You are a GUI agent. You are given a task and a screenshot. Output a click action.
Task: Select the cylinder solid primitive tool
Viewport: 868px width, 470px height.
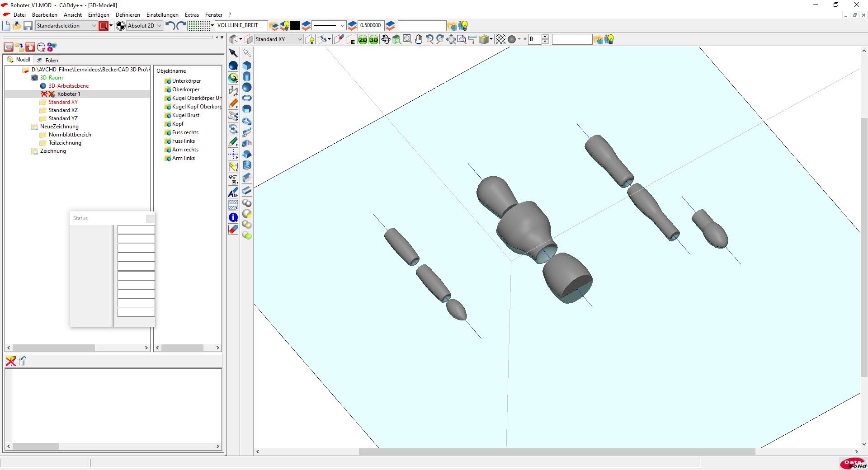point(247,76)
